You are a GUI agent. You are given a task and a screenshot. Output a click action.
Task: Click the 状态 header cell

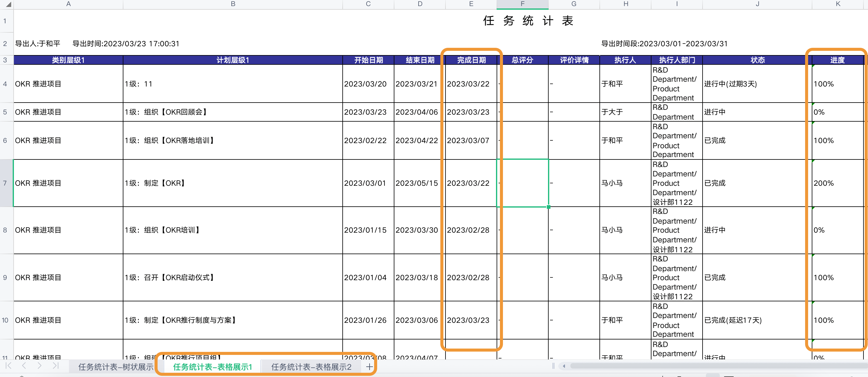tap(757, 60)
